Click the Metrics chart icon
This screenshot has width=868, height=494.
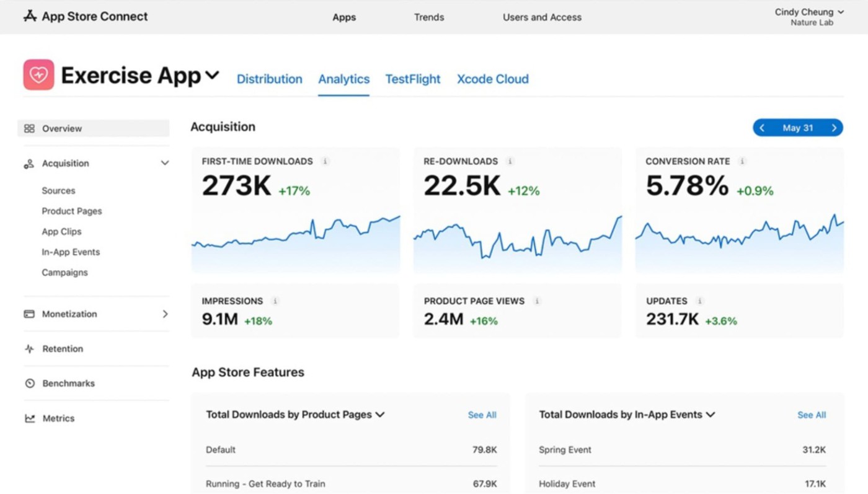[29, 418]
